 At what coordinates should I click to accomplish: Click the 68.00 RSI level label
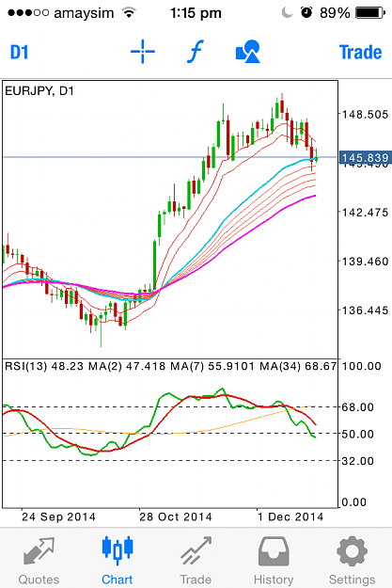[358, 407]
